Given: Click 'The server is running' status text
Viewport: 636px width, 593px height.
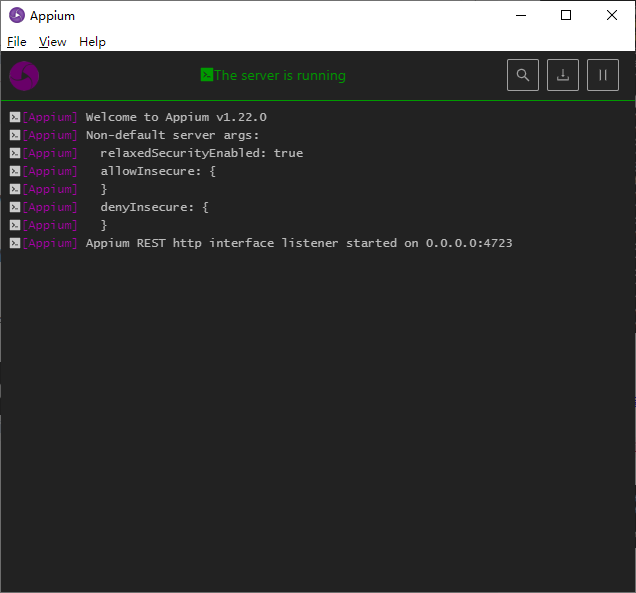Looking at the screenshot, I should (x=280, y=75).
